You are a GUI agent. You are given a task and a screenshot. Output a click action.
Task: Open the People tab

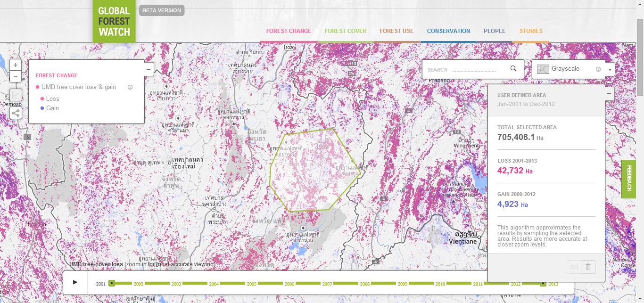495,31
